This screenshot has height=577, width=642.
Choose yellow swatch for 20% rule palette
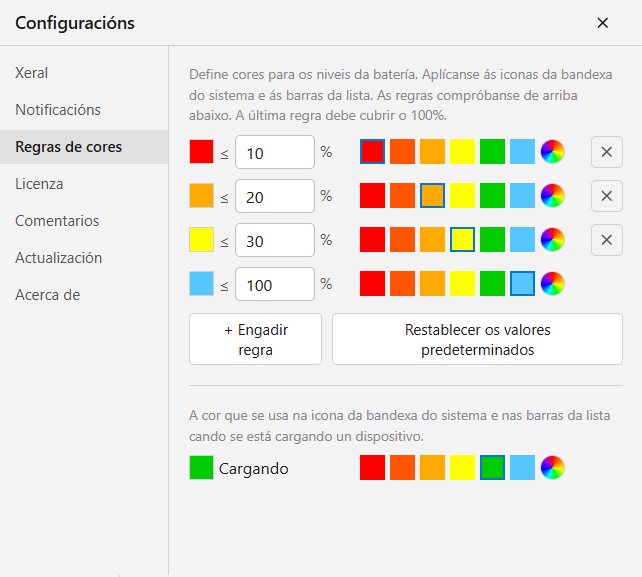[x=462, y=196]
